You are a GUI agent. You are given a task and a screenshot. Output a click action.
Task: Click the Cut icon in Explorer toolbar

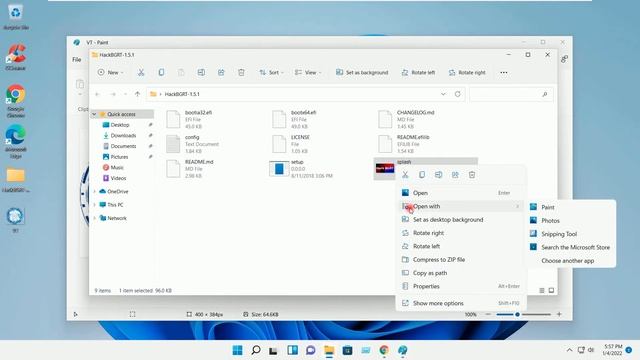[141, 72]
